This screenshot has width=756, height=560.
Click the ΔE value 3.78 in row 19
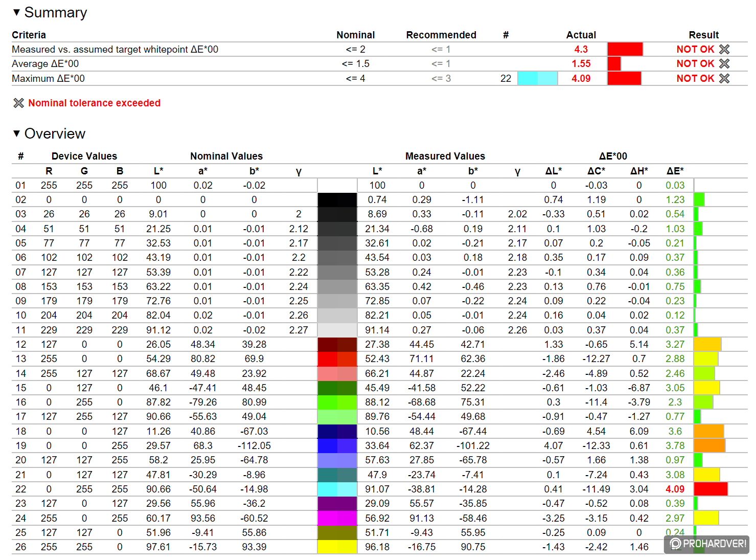point(675,445)
